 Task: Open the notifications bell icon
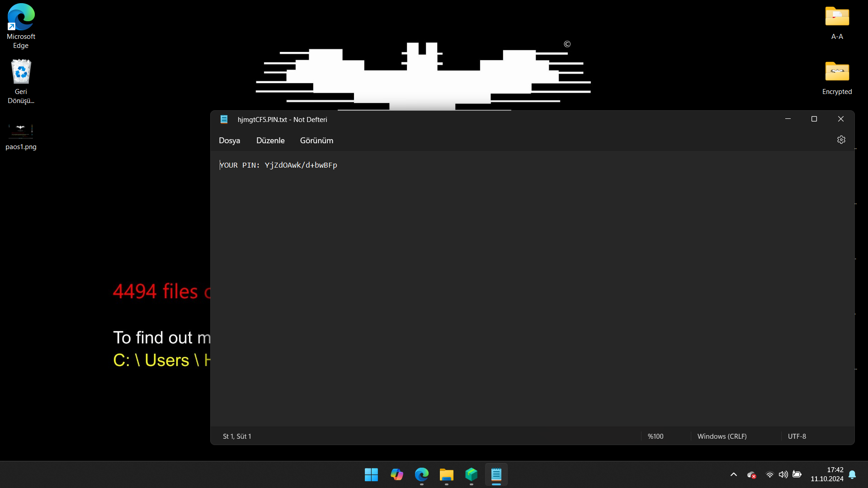(852, 474)
